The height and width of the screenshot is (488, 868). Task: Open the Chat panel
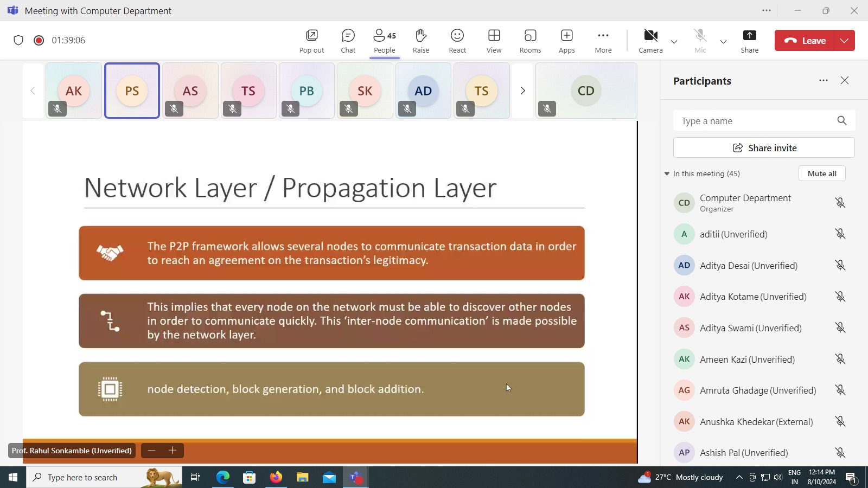[348, 41]
